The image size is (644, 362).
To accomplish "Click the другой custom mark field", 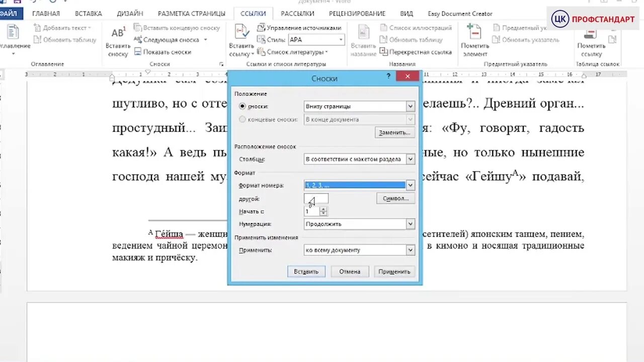I will pos(316,199).
